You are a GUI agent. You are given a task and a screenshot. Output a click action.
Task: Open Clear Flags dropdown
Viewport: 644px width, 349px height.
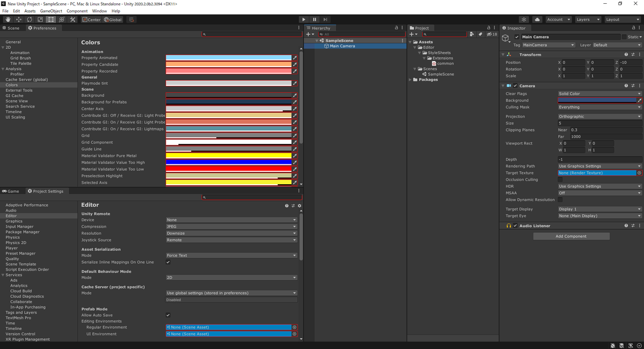[599, 93]
